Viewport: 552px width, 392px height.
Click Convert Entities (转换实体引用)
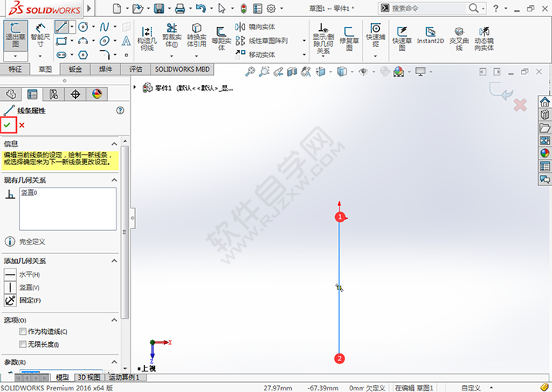[196, 35]
